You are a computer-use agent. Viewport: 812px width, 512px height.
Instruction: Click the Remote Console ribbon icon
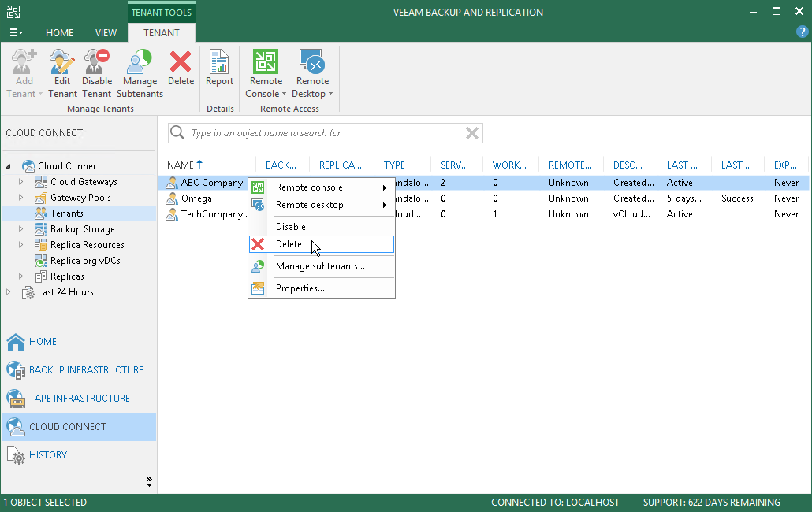[x=266, y=61]
